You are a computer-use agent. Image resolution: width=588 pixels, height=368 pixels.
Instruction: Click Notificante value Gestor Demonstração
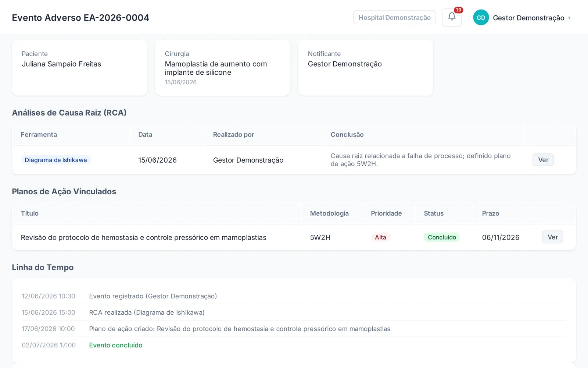coord(345,64)
